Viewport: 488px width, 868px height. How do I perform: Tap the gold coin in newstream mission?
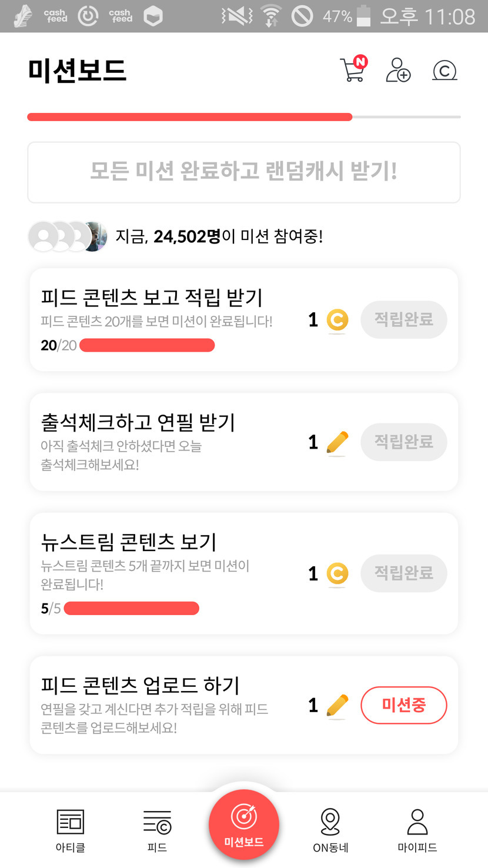[337, 574]
